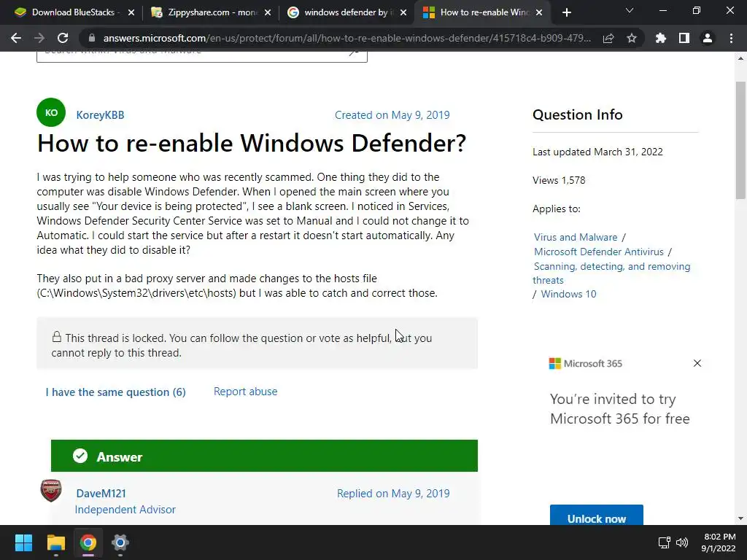Click I have the same question (6)
The width and height of the screenshot is (747, 560).
point(116,392)
